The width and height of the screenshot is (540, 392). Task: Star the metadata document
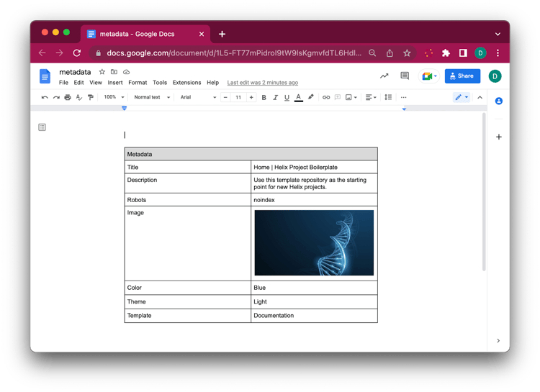[102, 72]
